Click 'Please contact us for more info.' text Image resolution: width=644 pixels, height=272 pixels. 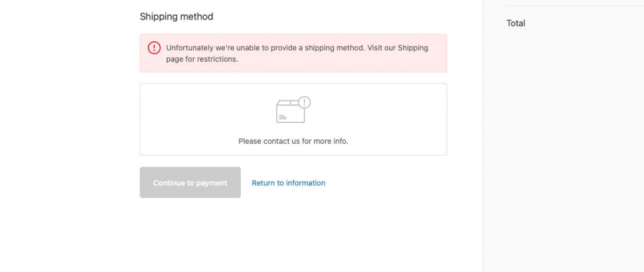[x=293, y=141]
